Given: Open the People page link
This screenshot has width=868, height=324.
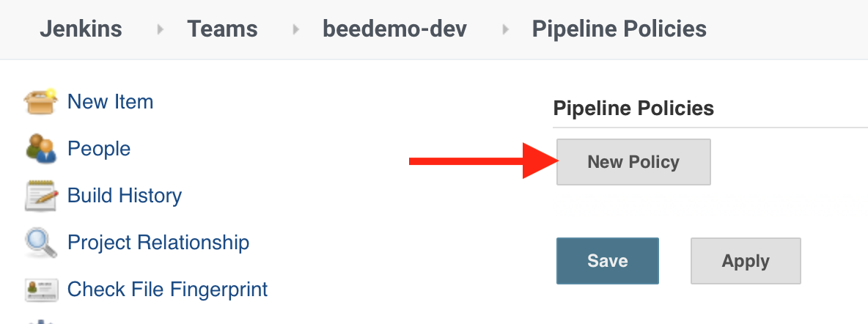Looking at the screenshot, I should click(x=99, y=148).
